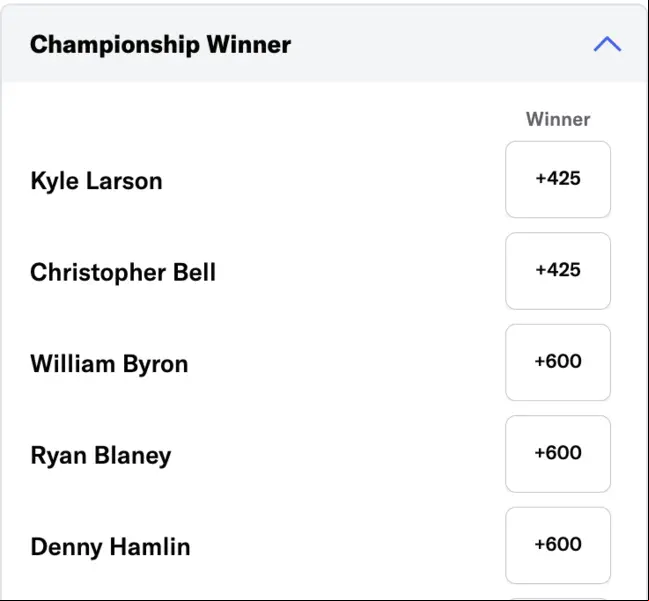Collapse the Championship Winner section chevron
The width and height of the screenshot is (649, 601).
point(607,44)
